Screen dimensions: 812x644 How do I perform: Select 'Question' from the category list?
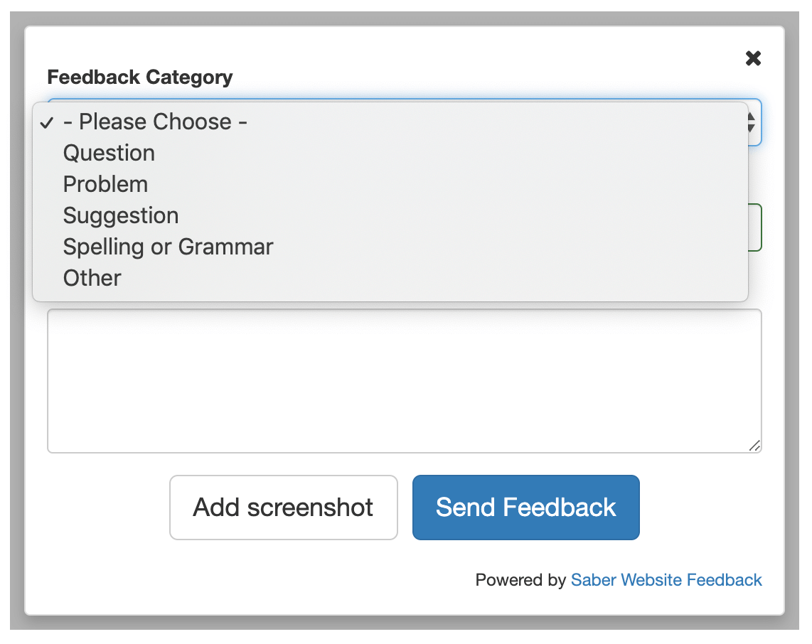point(109,153)
